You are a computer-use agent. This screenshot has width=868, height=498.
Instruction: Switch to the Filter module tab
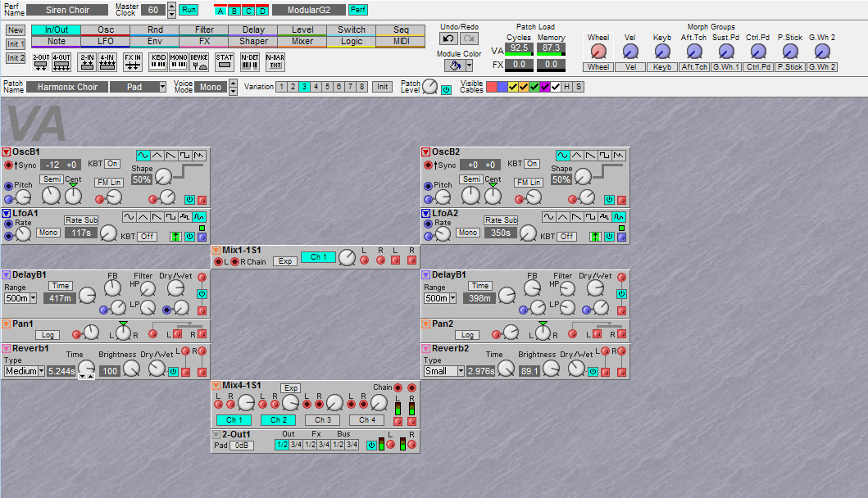(204, 29)
